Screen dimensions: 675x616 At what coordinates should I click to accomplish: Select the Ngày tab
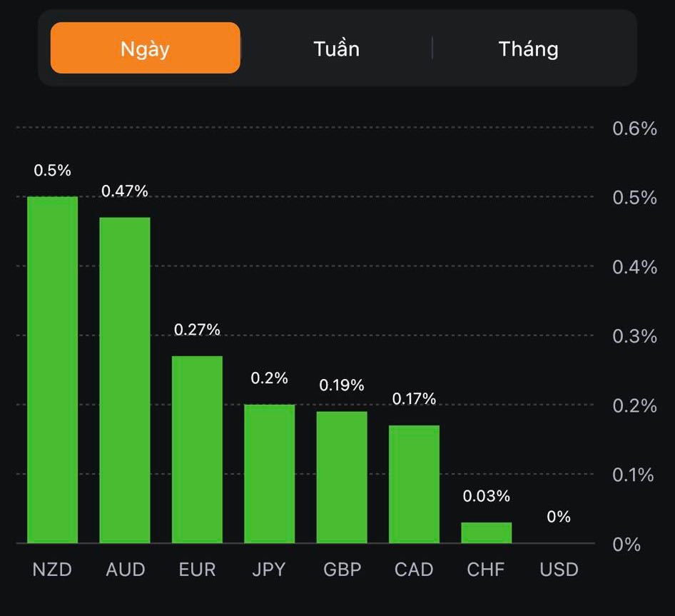coord(145,49)
